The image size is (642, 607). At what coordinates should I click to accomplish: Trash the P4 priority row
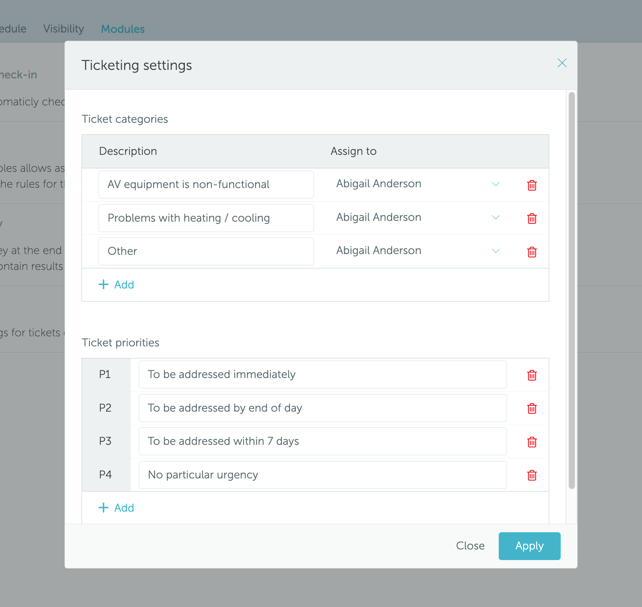coord(532,475)
